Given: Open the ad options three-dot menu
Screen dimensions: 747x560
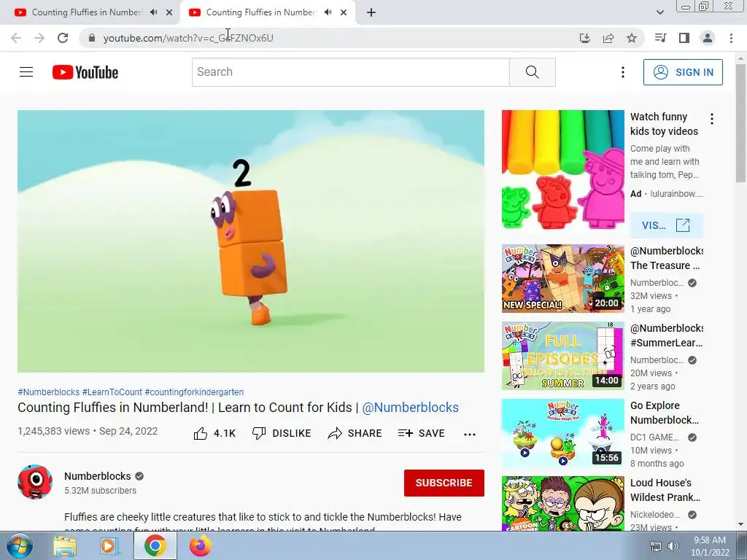Looking at the screenshot, I should click(712, 119).
